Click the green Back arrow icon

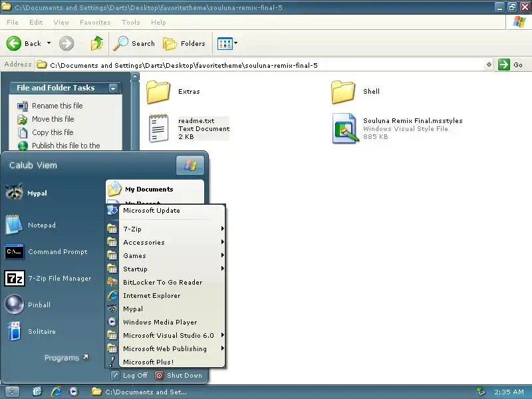tap(14, 43)
